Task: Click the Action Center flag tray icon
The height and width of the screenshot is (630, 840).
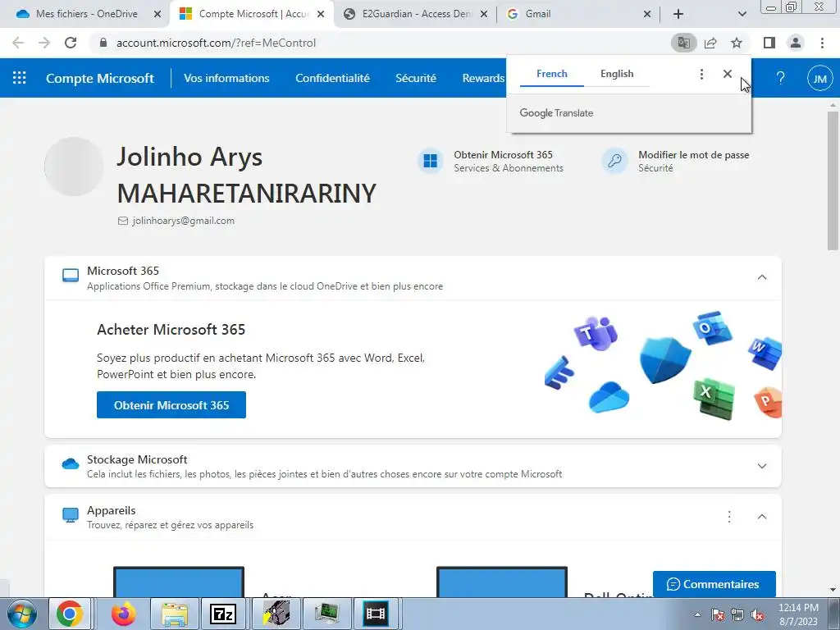Action: coord(717,615)
